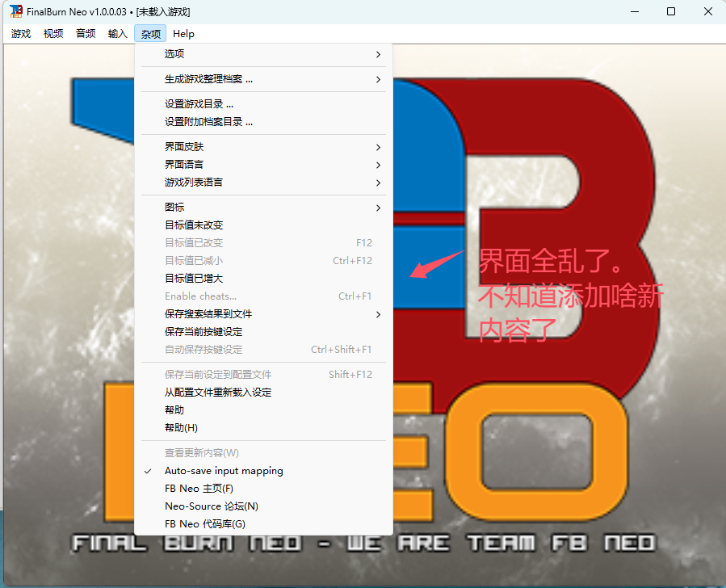Open the 游戏 menu
The height and width of the screenshot is (588, 726).
[x=21, y=33]
